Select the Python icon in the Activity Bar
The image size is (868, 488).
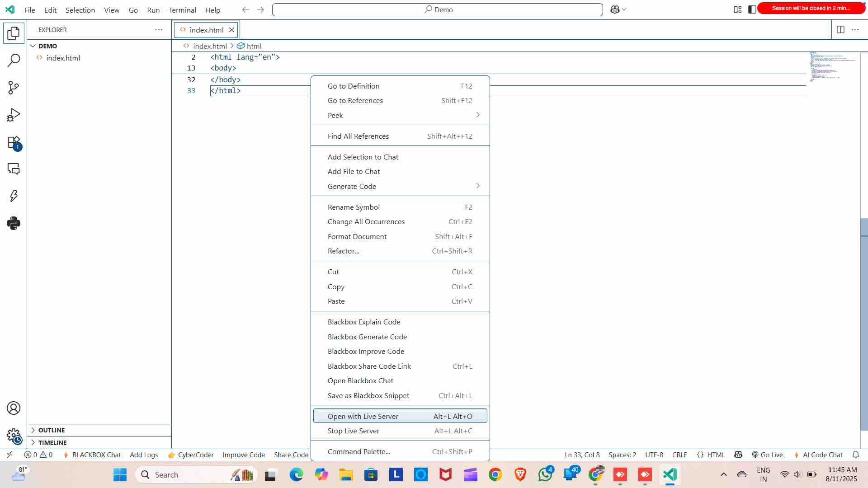[x=14, y=223]
